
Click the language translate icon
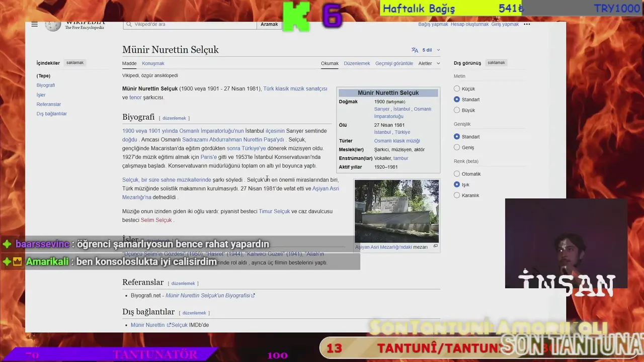tap(415, 50)
